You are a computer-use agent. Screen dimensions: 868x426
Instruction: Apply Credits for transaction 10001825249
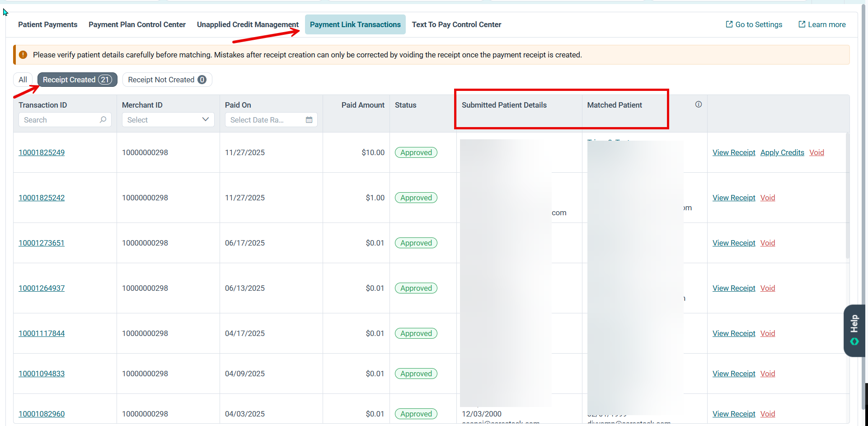(x=782, y=152)
